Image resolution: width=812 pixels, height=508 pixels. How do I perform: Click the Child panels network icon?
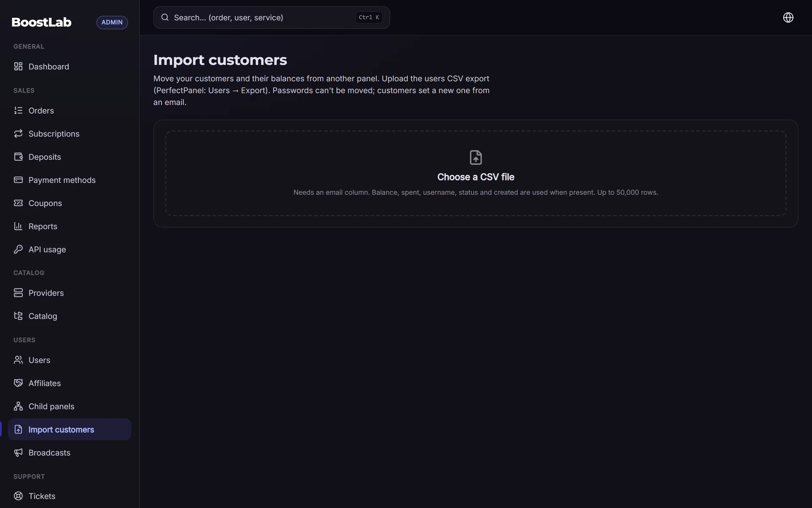click(18, 406)
